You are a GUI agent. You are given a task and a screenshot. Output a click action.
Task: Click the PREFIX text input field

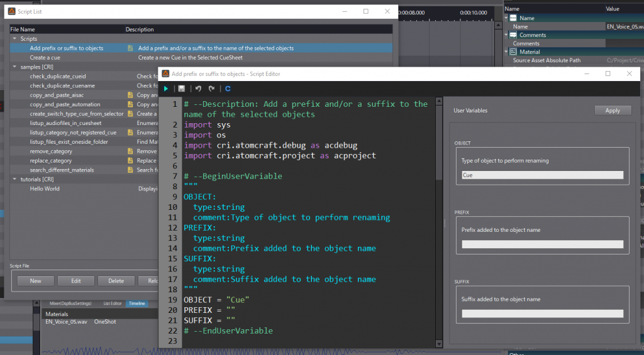point(542,244)
